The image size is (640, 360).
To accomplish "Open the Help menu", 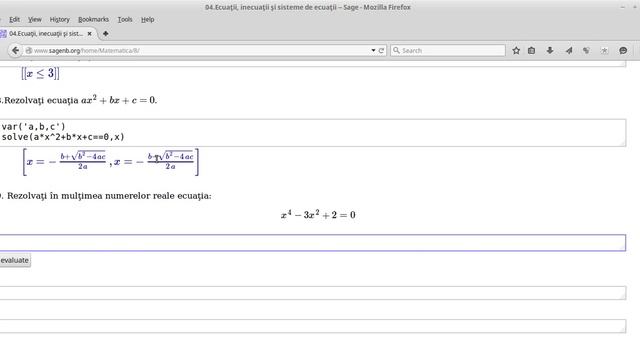I will coord(147,19).
